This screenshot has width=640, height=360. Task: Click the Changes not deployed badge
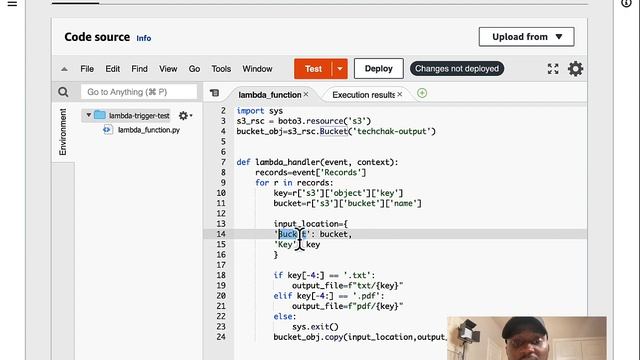pos(457,69)
